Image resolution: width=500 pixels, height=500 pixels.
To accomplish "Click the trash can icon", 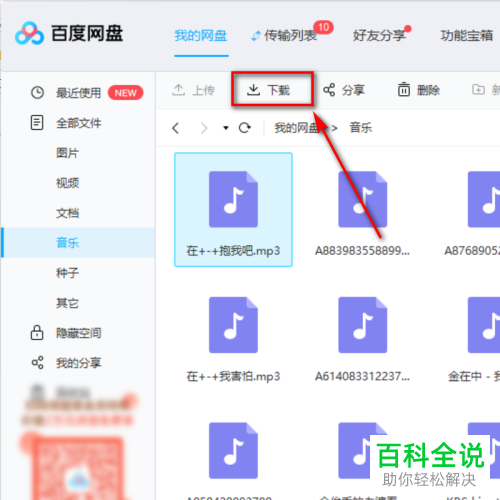I will coord(404,89).
